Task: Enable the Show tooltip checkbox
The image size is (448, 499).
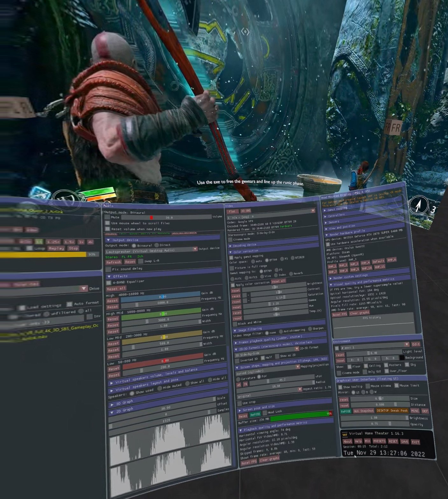Action: (340, 387)
